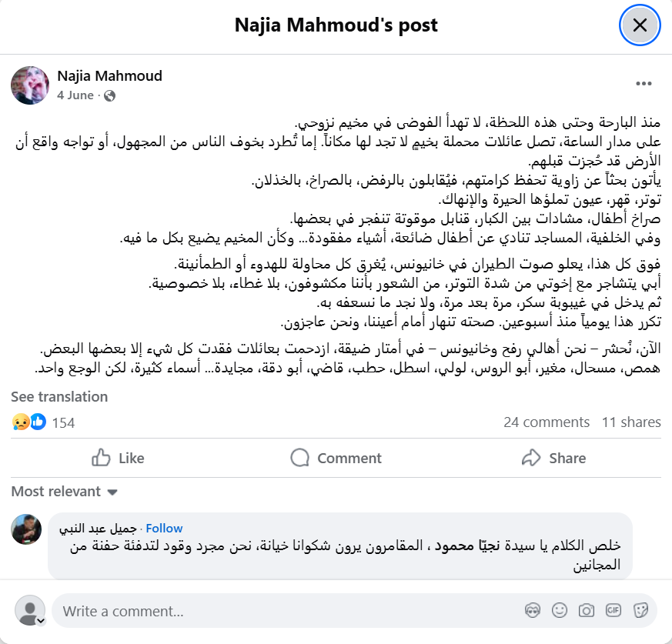
Task: Click the blue like reaction icon
Action: tap(38, 422)
